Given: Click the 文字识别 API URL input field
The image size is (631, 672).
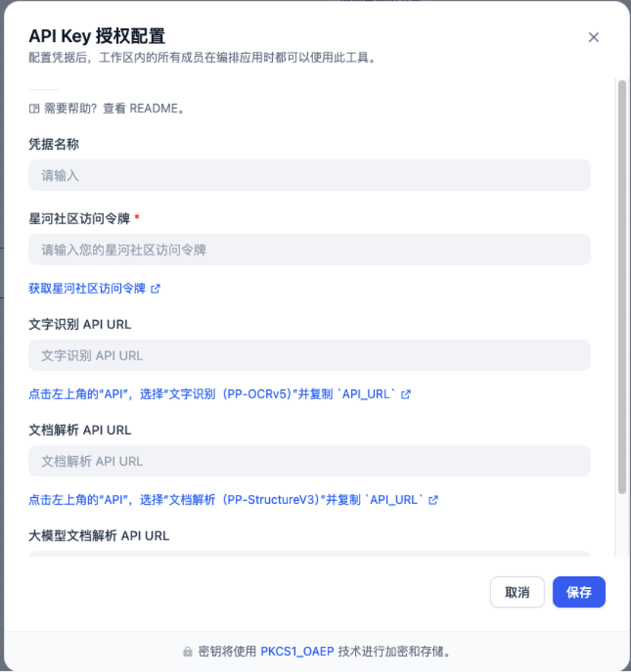Looking at the screenshot, I should coord(309,355).
